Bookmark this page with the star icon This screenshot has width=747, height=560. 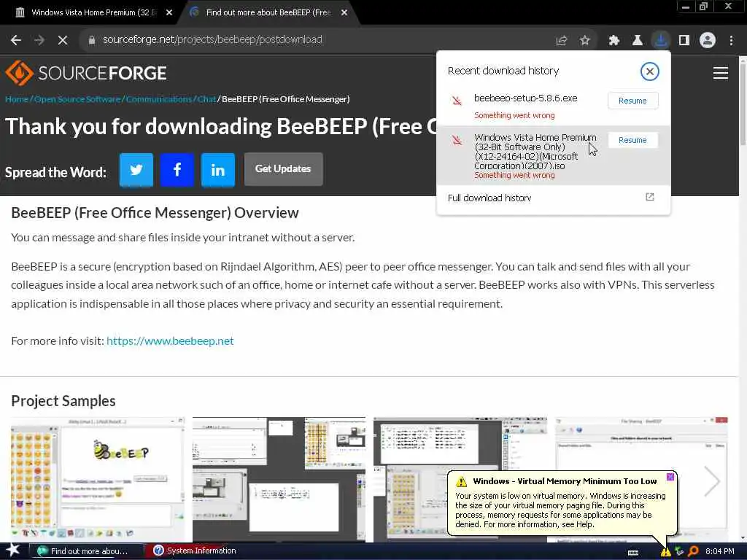[585, 41]
